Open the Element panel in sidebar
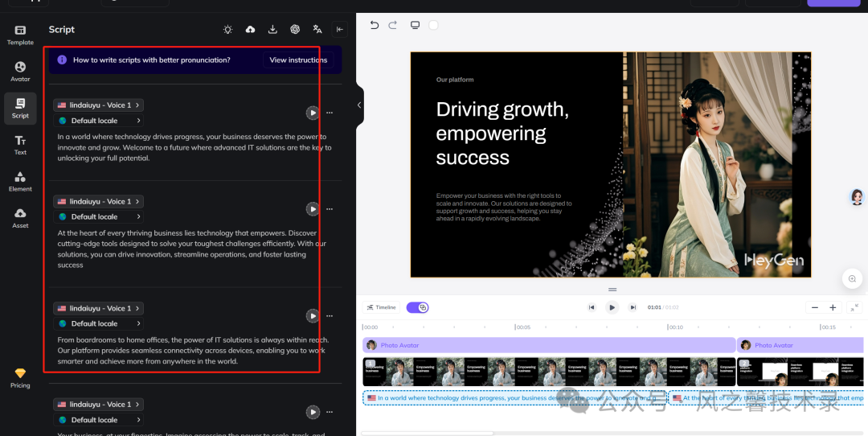 [x=20, y=181]
